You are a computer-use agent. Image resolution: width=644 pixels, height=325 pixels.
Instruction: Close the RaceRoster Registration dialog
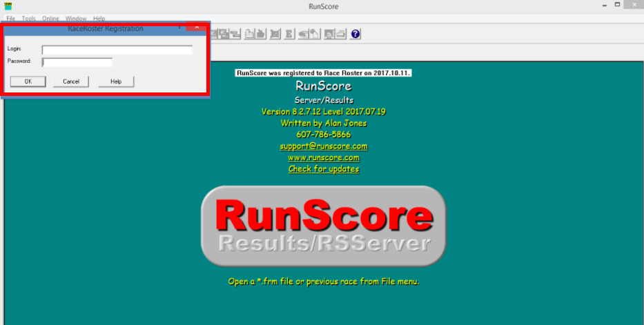197,28
